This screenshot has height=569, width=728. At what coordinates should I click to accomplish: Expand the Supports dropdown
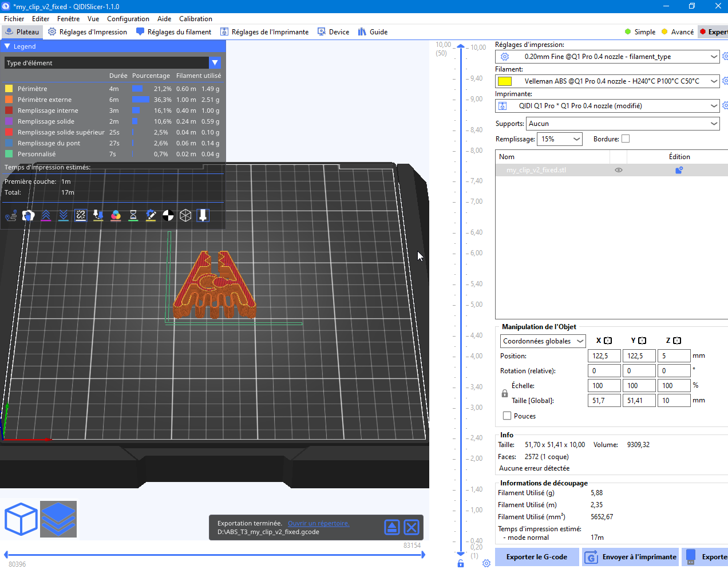point(623,124)
